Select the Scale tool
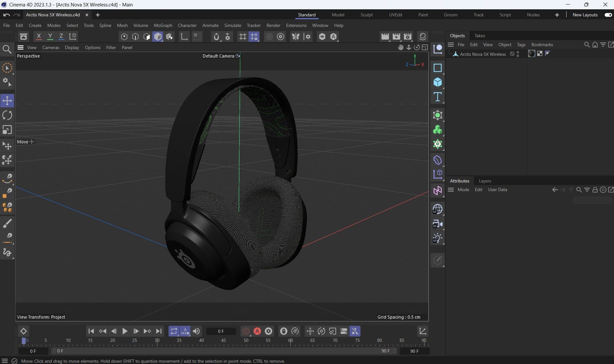Screen dimensions: 614x364 click(x=7, y=130)
